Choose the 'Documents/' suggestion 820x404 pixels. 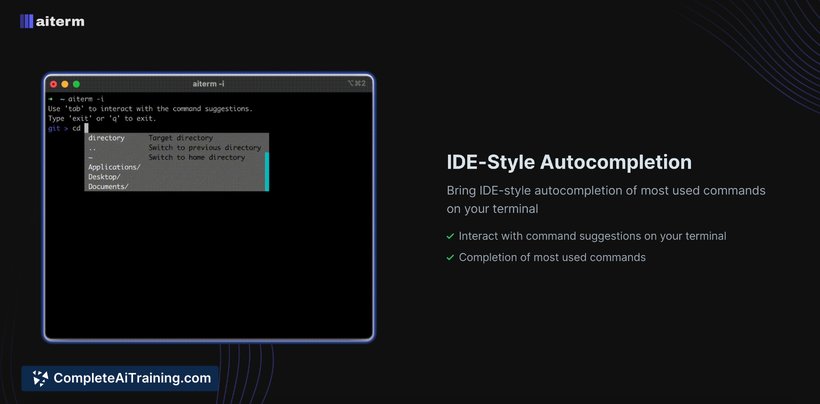coord(177,187)
